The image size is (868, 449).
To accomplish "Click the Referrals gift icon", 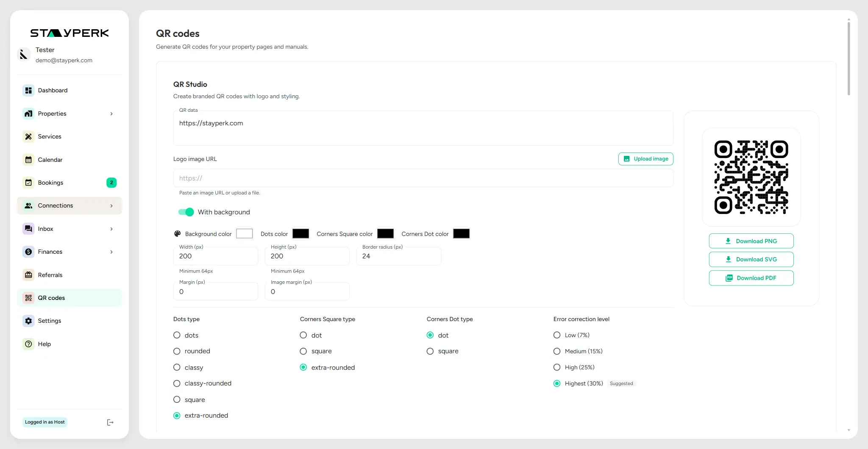I will [28, 275].
